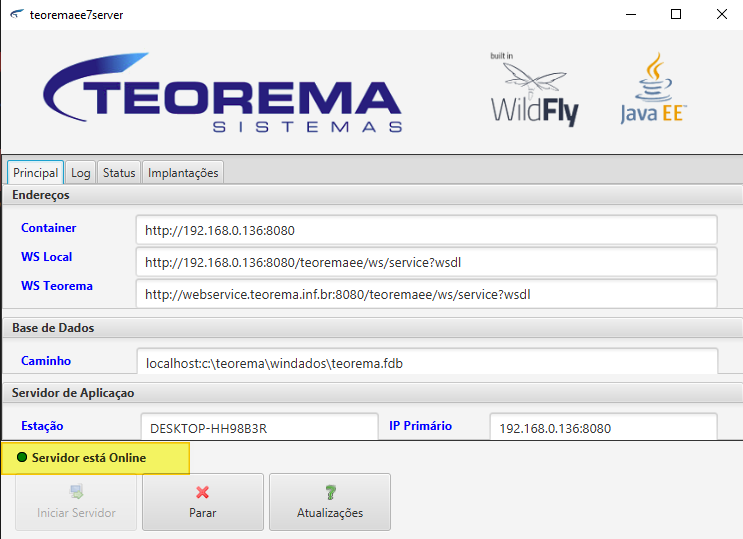Click the Servidor está Online status text

[89, 457]
